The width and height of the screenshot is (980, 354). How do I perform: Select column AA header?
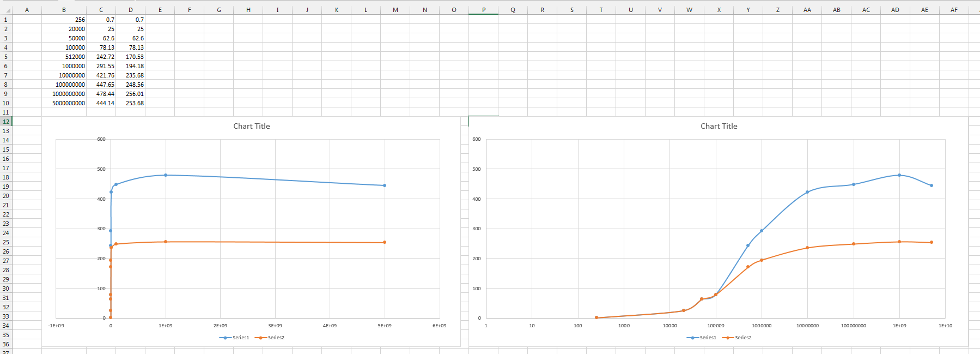(807, 10)
